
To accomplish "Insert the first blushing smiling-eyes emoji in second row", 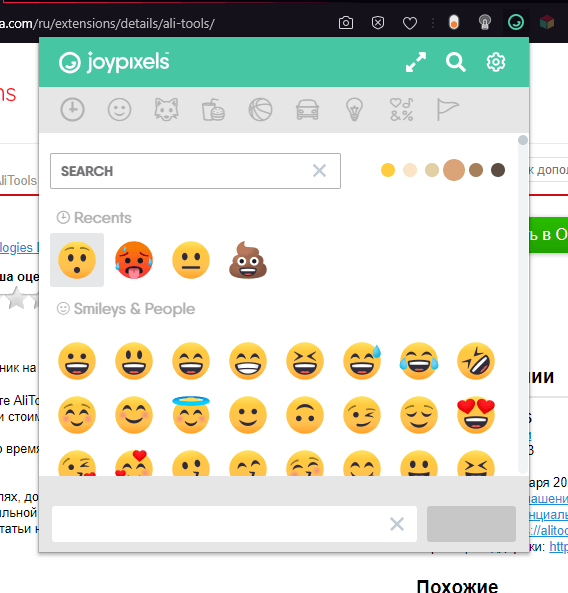I will (77, 415).
